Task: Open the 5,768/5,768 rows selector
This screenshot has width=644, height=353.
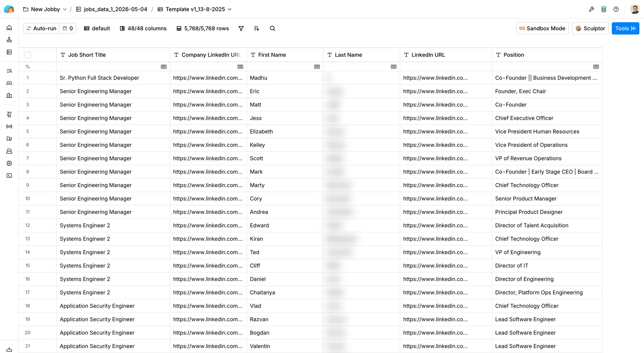Action: (x=203, y=28)
